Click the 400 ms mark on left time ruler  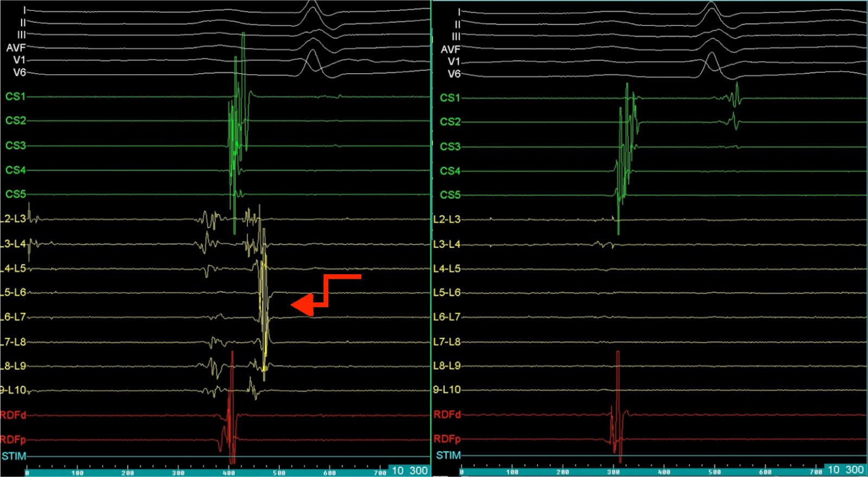click(229, 472)
